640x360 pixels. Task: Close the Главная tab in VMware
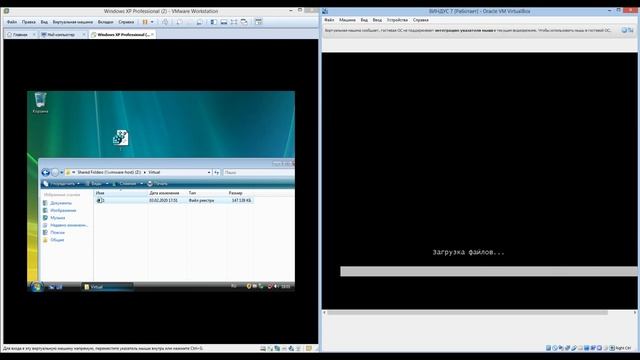coord(34,35)
